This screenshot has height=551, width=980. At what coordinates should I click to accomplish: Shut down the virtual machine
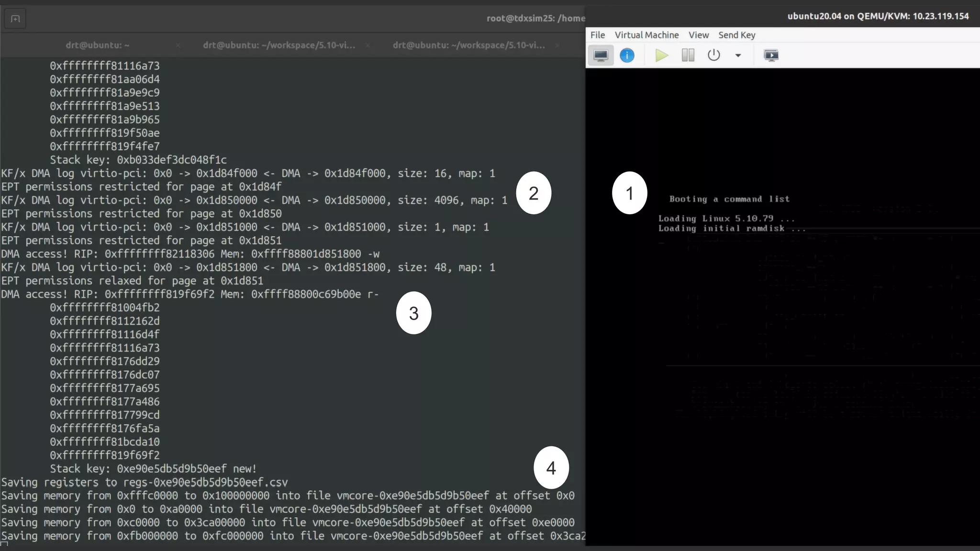[x=713, y=55]
